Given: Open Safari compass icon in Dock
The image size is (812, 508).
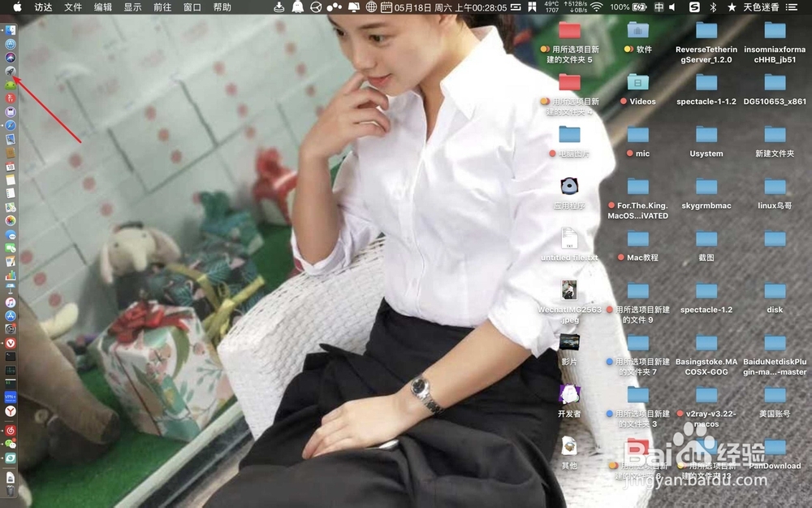Looking at the screenshot, I should 10,125.
